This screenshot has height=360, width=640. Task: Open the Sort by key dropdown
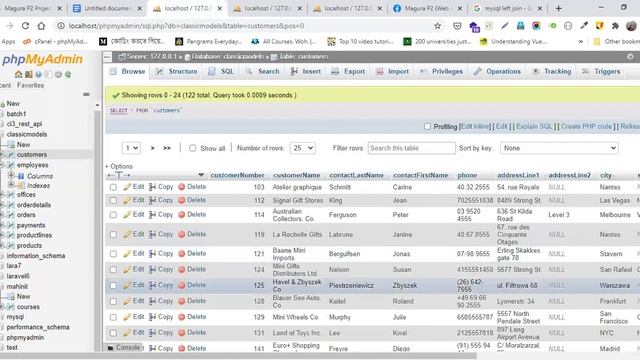(x=559, y=148)
